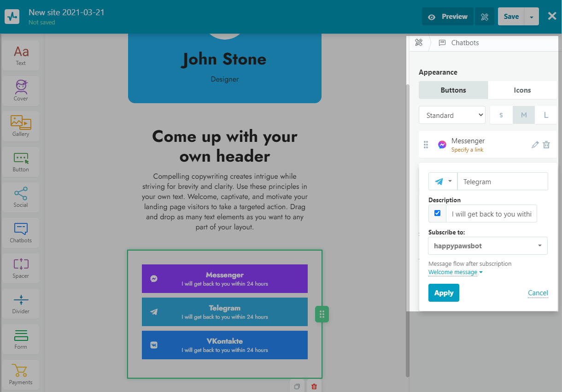Switch to the Icons appearance tab

tap(522, 90)
